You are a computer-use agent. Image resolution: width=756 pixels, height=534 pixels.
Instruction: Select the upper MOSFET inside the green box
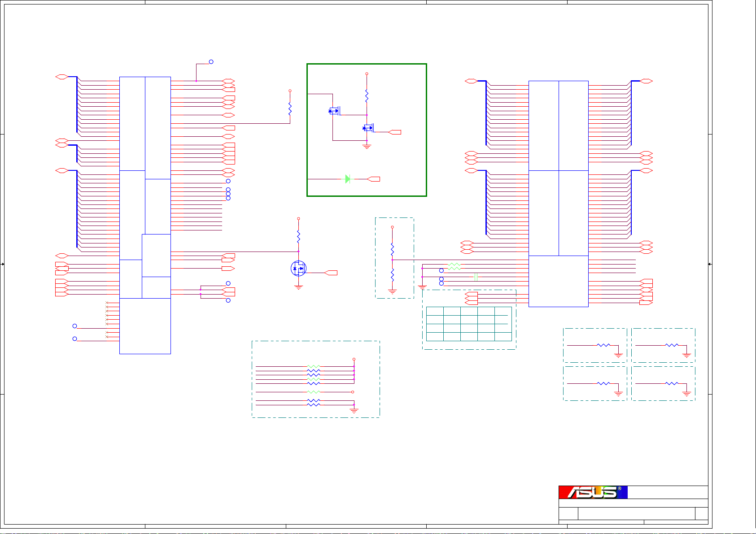335,110
